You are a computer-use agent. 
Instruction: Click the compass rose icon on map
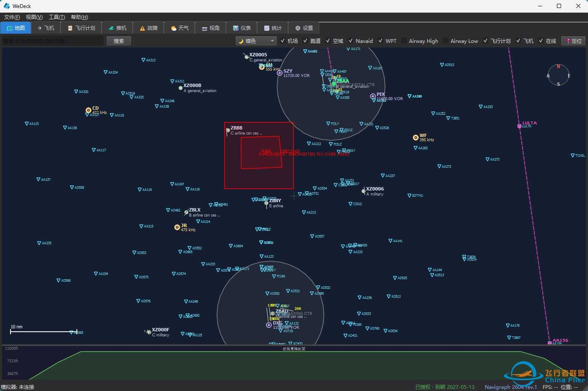point(558,75)
